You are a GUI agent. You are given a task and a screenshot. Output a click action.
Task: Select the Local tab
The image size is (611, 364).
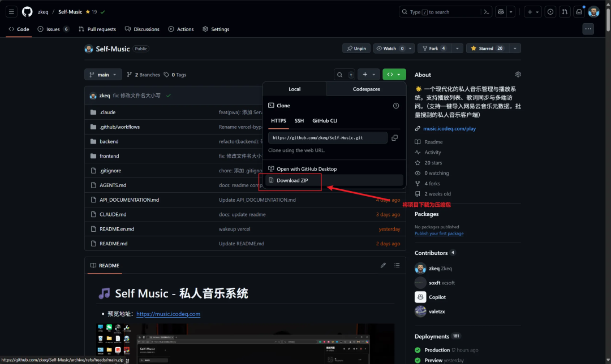click(295, 89)
